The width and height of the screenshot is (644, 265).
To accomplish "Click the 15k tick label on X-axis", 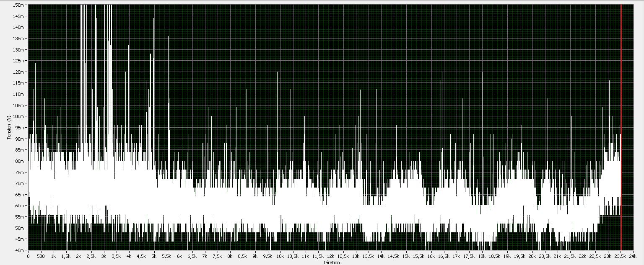I will [x=406, y=255].
